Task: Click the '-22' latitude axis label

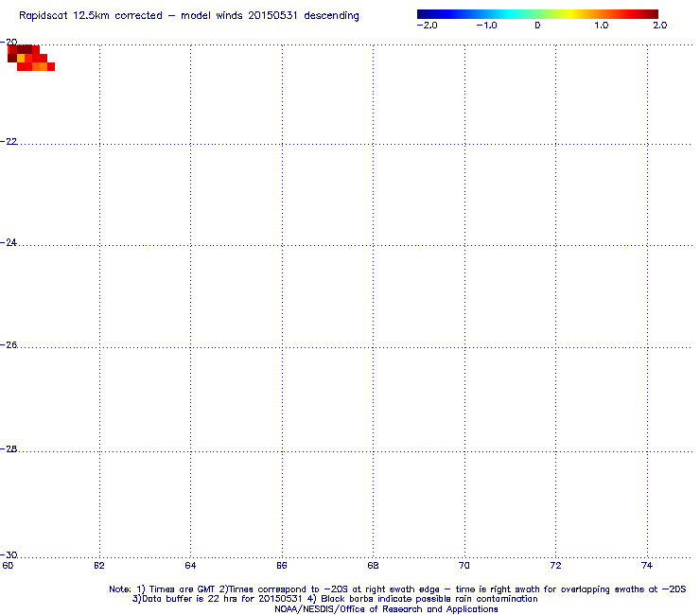Action: click(9, 142)
